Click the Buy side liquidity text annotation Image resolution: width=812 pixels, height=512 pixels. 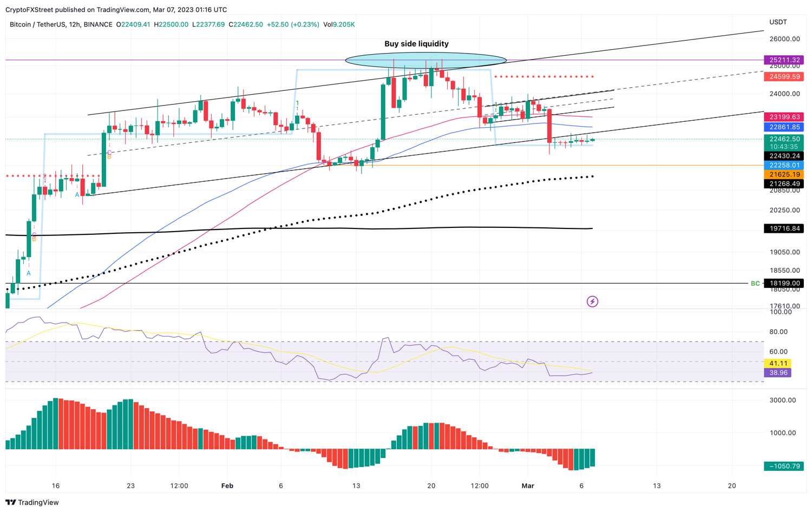point(416,44)
